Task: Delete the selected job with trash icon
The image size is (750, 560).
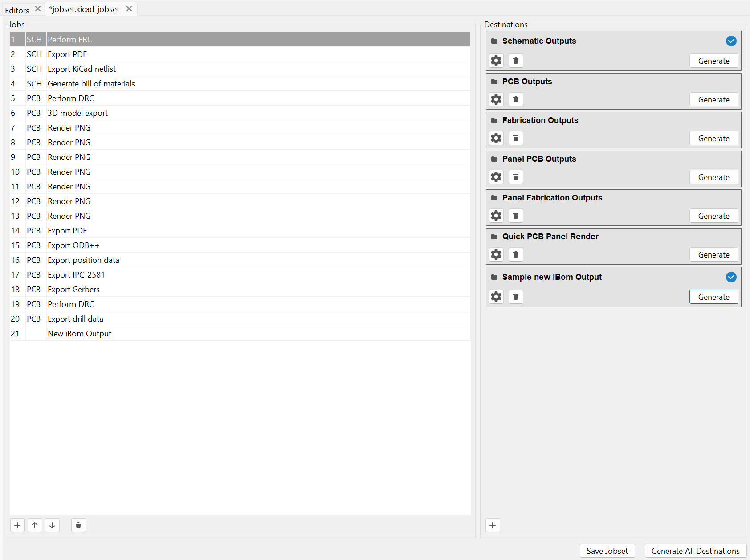Action: pos(78,525)
